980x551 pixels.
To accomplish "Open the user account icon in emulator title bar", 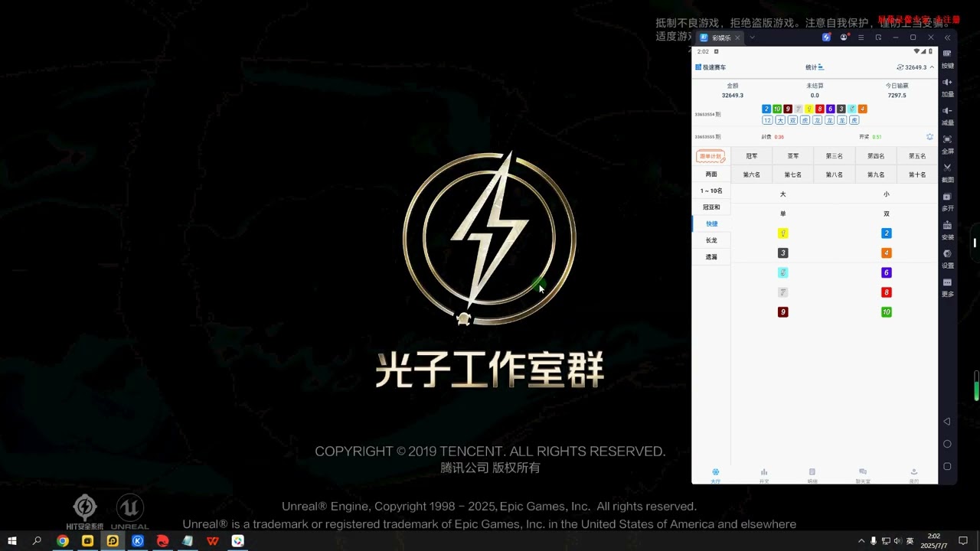I will pyautogui.click(x=844, y=37).
